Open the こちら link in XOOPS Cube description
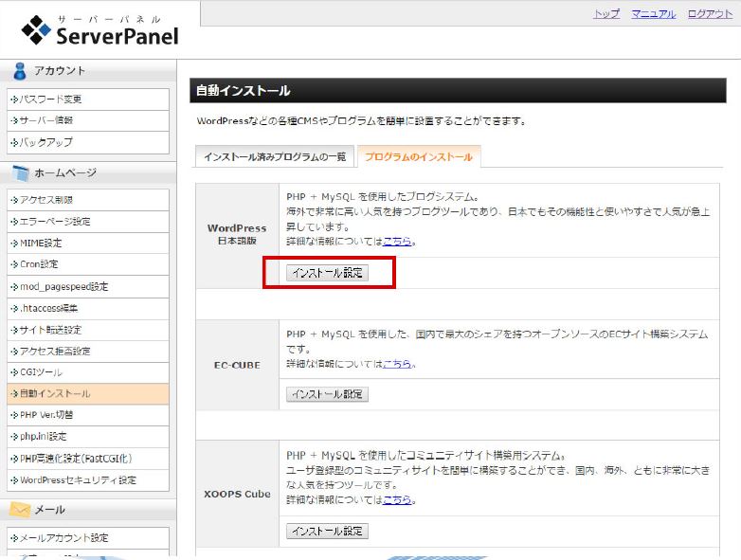 (x=397, y=500)
